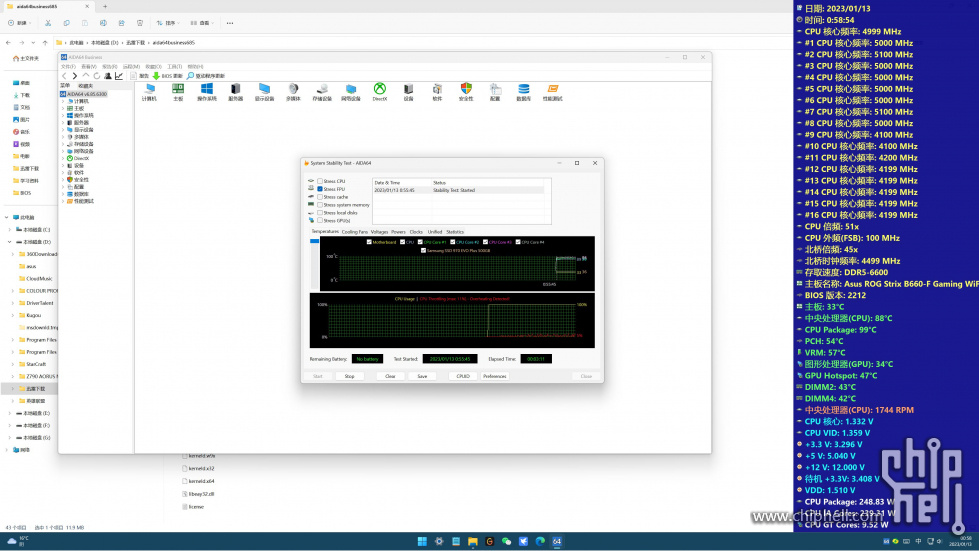
Task: Click the blue graph scale slider handle
Action: coord(315,240)
